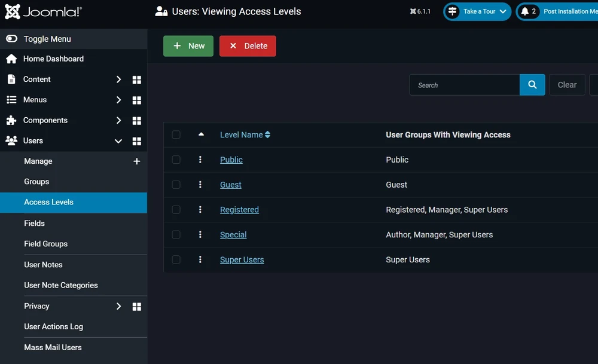This screenshot has height=364, width=598.
Task: Check the Special row checkbox
Action: tap(176, 234)
